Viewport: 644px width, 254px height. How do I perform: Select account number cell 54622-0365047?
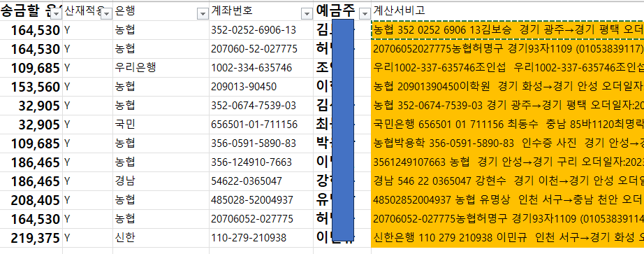pos(261,181)
